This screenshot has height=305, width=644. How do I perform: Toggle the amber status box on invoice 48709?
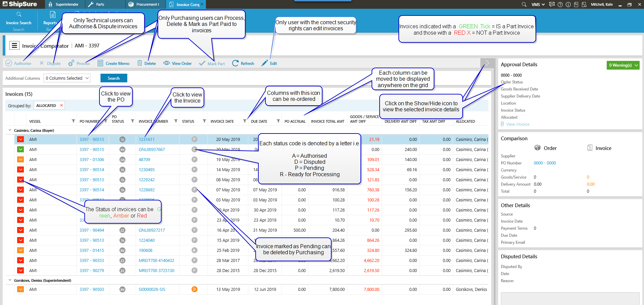(20, 160)
